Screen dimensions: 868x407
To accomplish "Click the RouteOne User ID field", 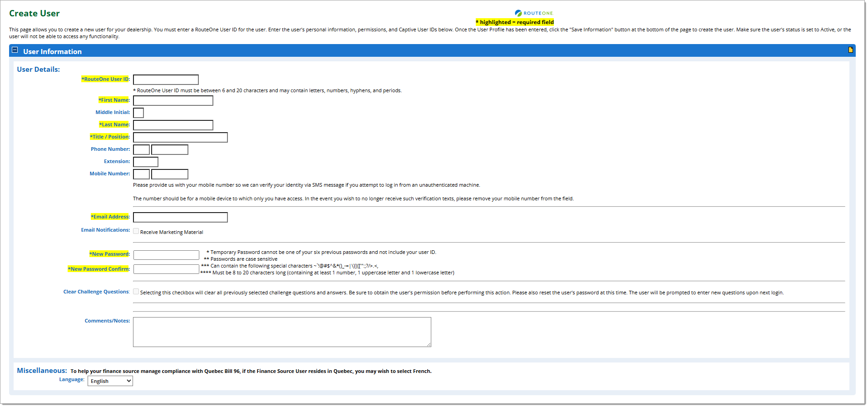I will (x=166, y=79).
